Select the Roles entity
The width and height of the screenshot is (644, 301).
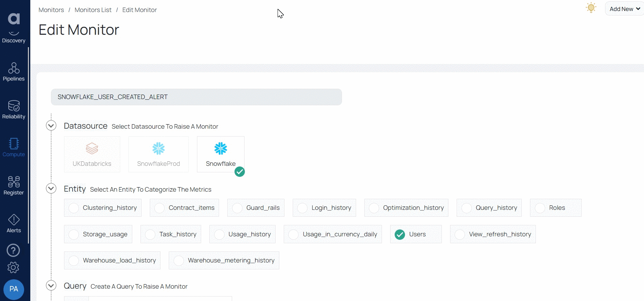[x=556, y=208]
